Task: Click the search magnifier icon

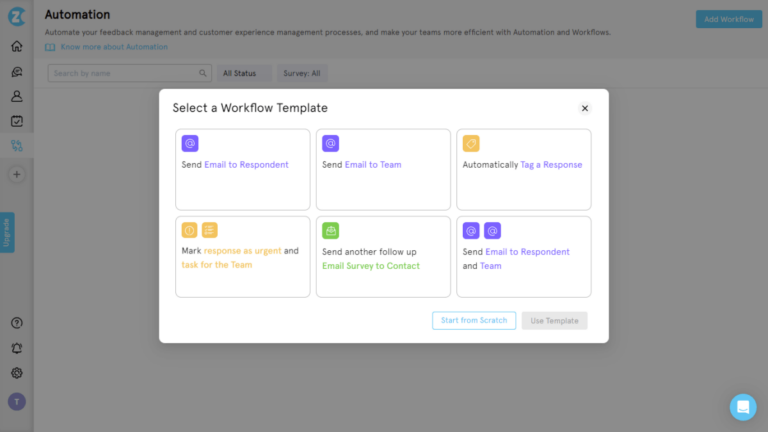Action: (x=203, y=73)
